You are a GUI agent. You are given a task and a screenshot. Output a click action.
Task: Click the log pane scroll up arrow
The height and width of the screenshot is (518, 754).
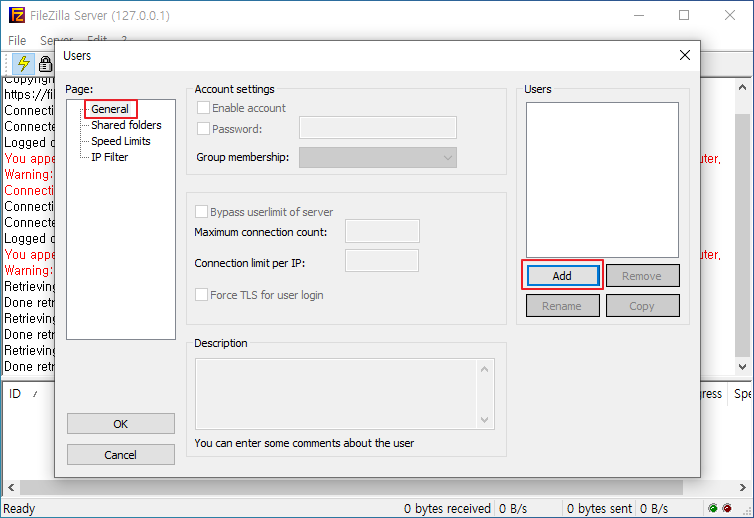click(x=742, y=87)
